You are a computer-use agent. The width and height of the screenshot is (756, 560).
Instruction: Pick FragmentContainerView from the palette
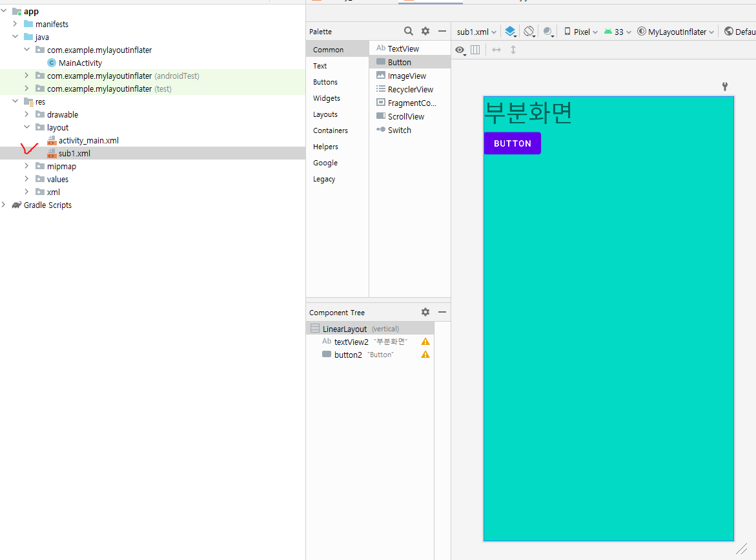[410, 102]
